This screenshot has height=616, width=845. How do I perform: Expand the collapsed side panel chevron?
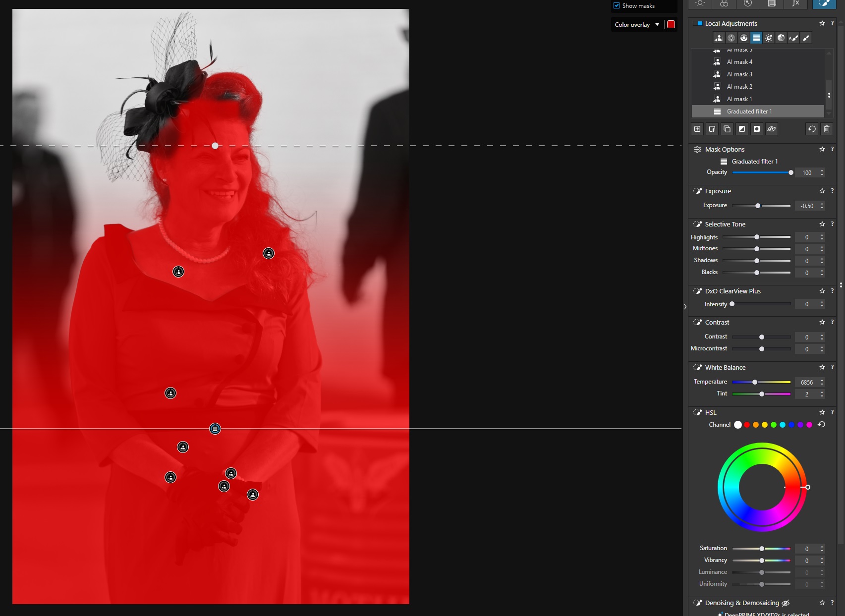pyautogui.click(x=685, y=307)
